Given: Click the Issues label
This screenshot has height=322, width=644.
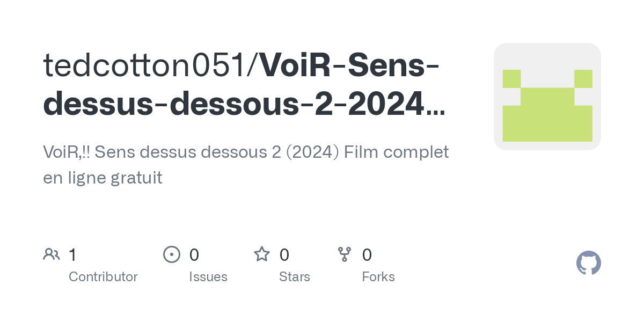Looking at the screenshot, I should 208,277.
